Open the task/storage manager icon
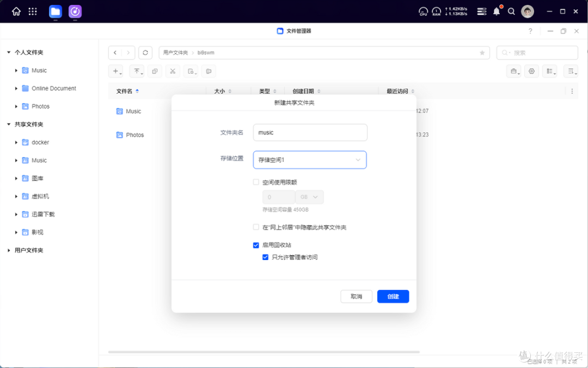This screenshot has height=368, width=588. 481,11
